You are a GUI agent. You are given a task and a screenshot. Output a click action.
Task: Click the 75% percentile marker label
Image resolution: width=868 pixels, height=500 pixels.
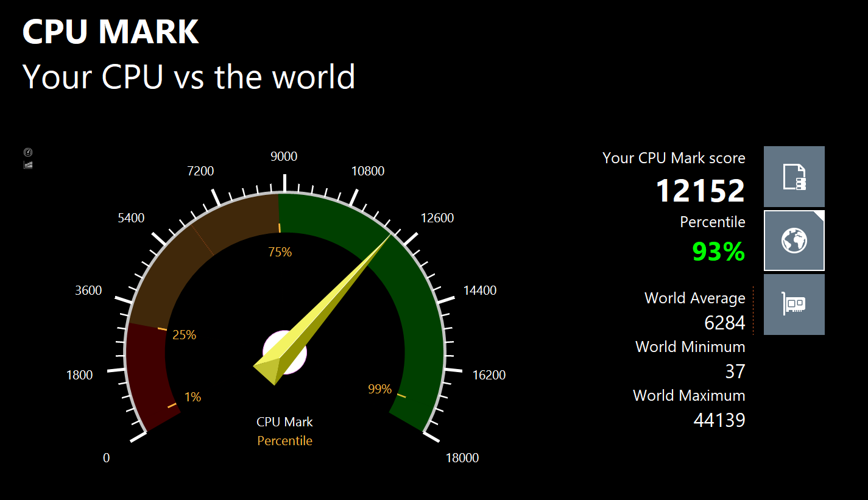[x=280, y=252]
